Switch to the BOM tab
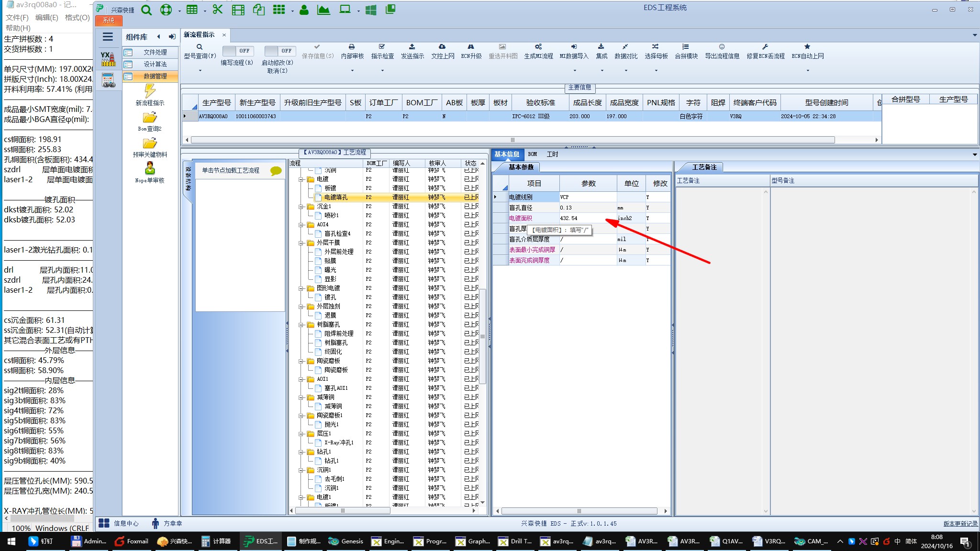This screenshot has width=980, height=551. pyautogui.click(x=532, y=154)
